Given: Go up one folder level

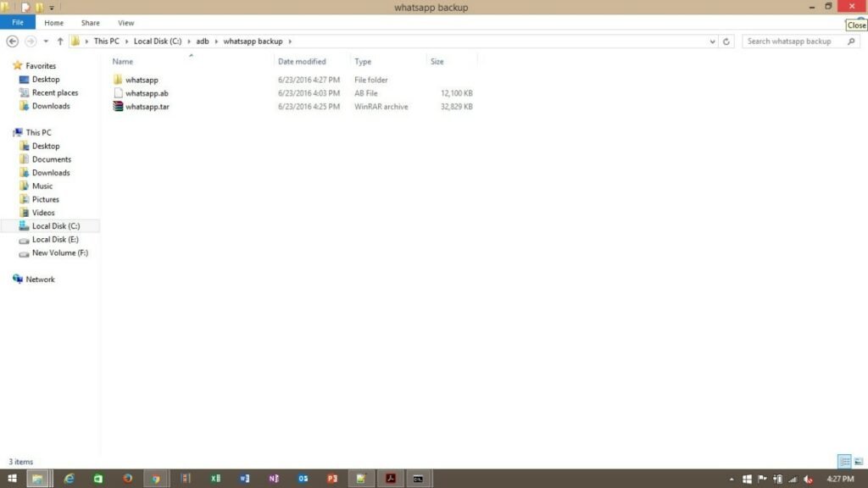Looking at the screenshot, I should click(x=60, y=41).
